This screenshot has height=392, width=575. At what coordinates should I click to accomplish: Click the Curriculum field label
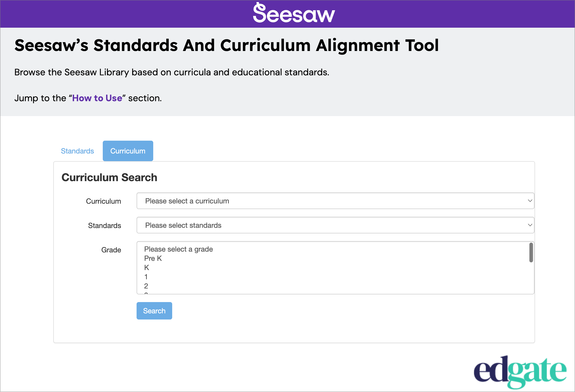tap(103, 201)
